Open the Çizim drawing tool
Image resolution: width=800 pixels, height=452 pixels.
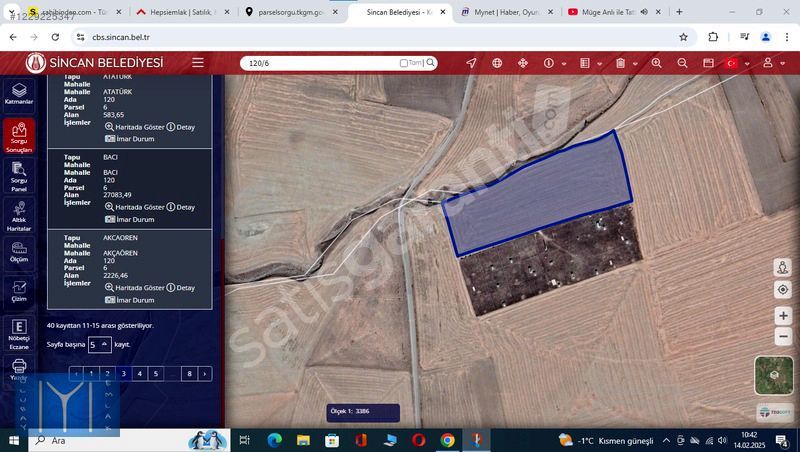(x=19, y=290)
